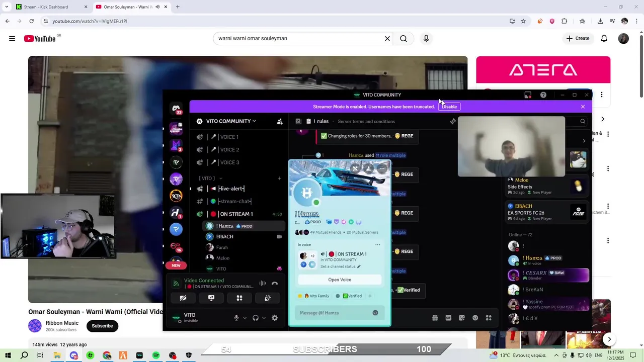Click search icon in Discord channel header
The width and height of the screenshot is (644, 362).
pos(583,121)
